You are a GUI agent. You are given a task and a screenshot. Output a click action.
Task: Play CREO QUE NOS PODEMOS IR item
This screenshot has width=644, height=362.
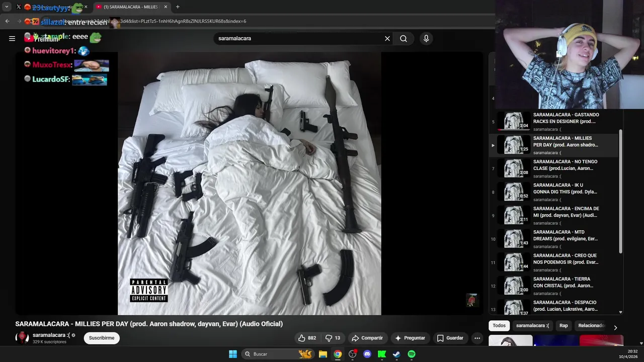click(553, 262)
